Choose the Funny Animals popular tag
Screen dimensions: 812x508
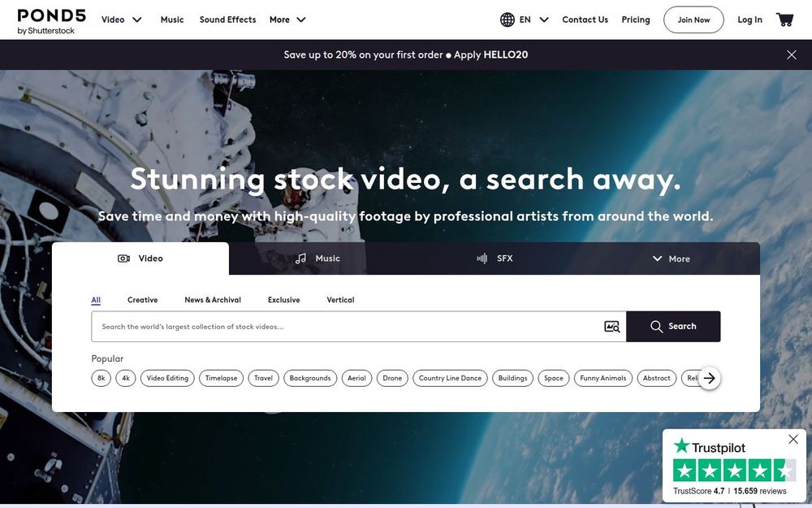[x=603, y=379]
